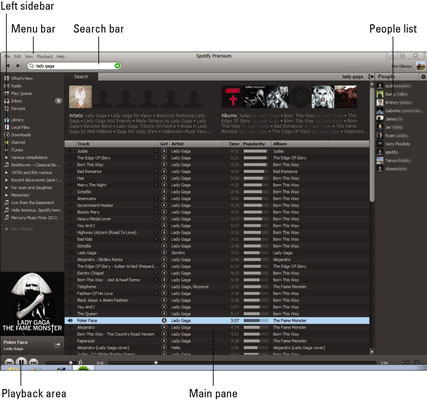
Task: Skip to previous track
Action: point(9,362)
